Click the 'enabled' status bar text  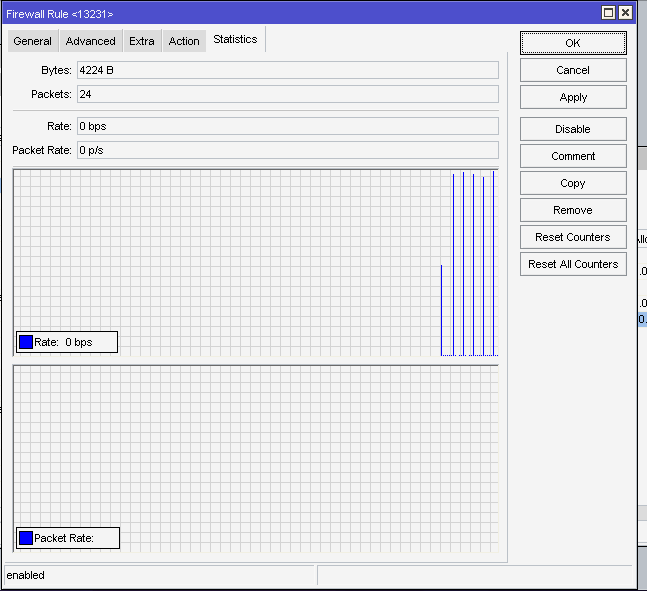pyautogui.click(x=26, y=575)
